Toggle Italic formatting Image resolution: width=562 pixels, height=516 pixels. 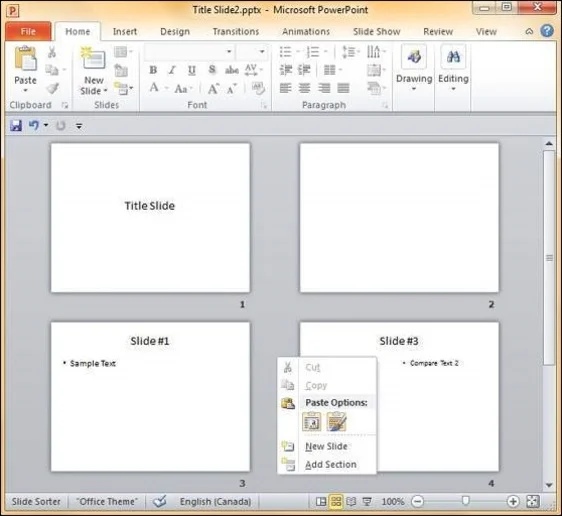click(x=172, y=70)
